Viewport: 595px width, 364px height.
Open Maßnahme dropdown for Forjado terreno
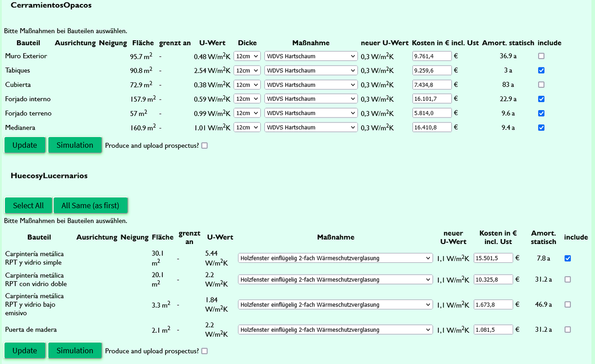pos(311,113)
